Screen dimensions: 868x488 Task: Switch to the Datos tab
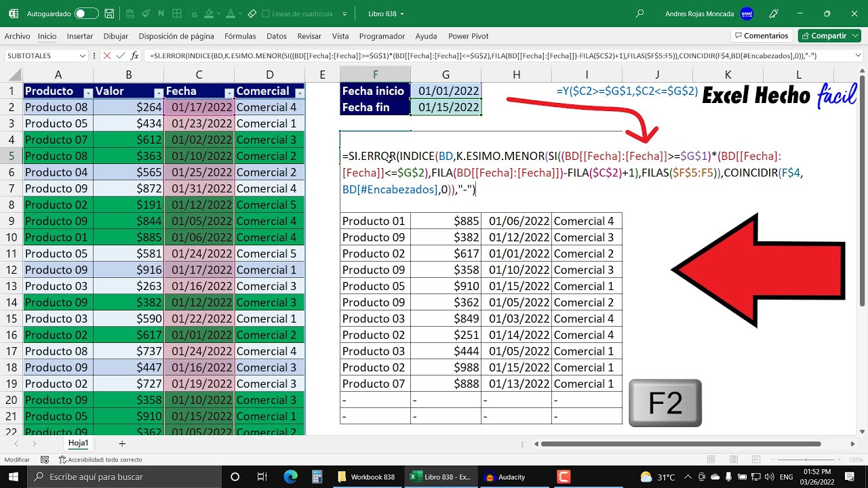coord(277,36)
